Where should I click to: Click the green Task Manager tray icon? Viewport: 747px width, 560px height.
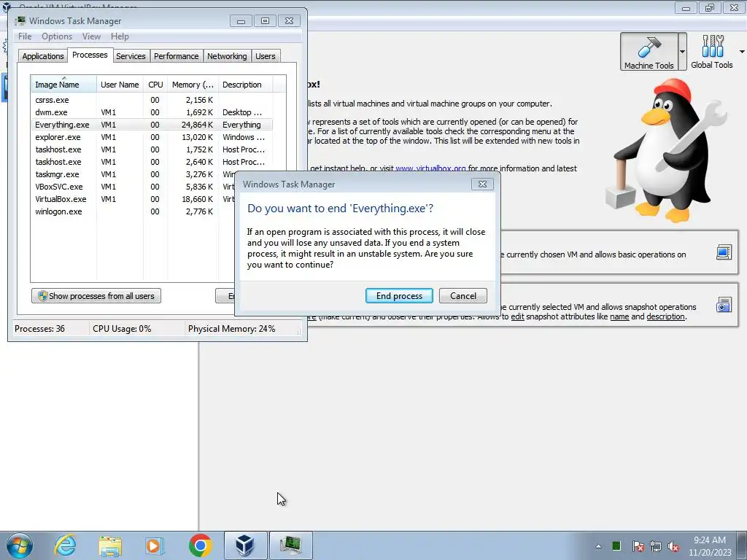pos(616,545)
